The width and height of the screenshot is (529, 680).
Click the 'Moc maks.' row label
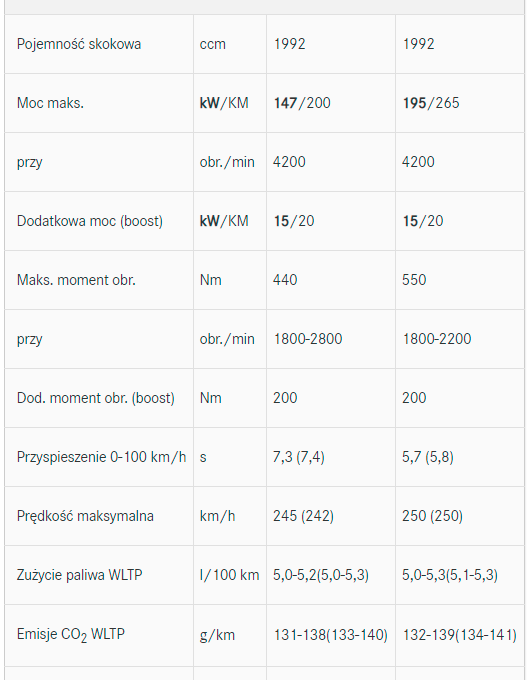pos(50,103)
